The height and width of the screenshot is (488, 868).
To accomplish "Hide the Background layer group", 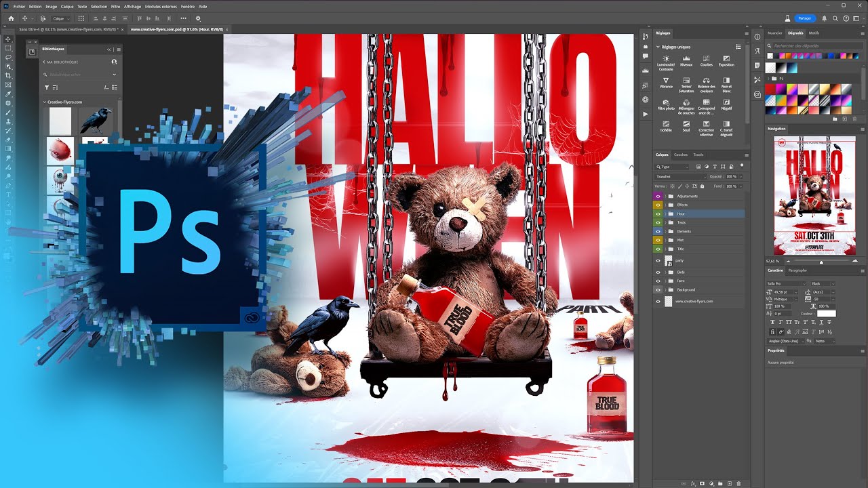I will [x=658, y=289].
